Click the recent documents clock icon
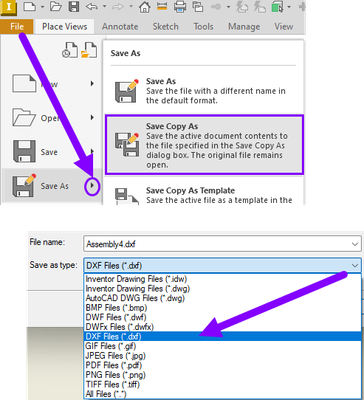Screen dimensions: 364x400 tap(70, 50)
